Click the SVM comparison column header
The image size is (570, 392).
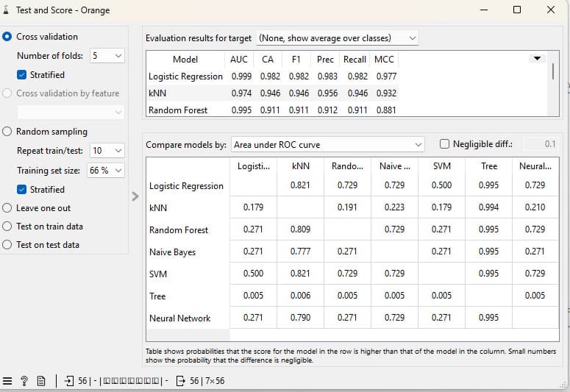coord(442,166)
